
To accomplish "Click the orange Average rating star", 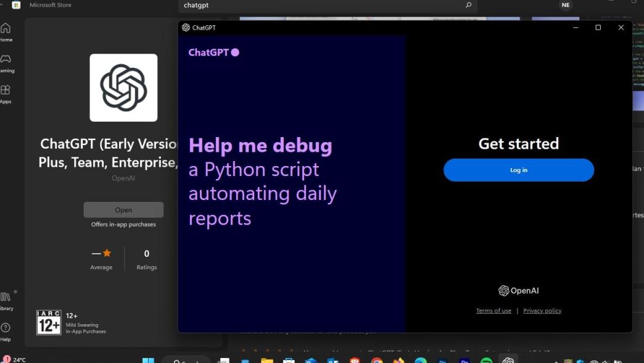I will pos(107,253).
